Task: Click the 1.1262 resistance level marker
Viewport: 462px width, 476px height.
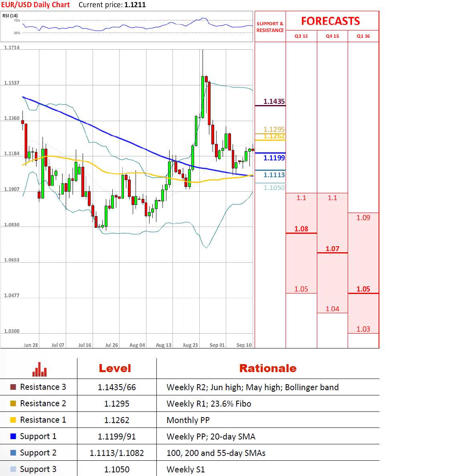Action: [274, 136]
